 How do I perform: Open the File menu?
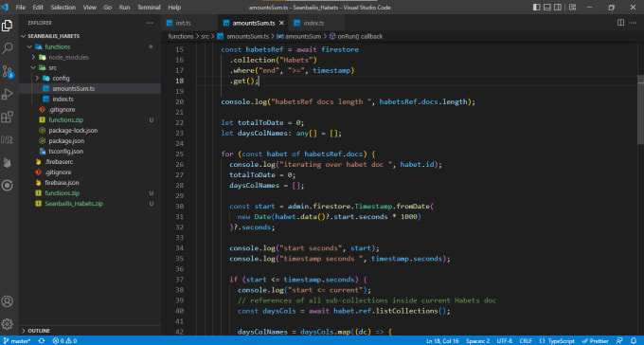coord(20,8)
